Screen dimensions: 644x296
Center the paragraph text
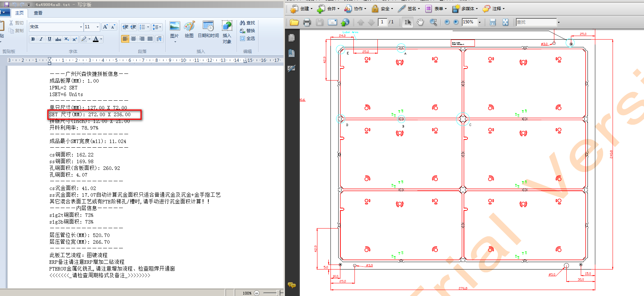[x=133, y=39]
